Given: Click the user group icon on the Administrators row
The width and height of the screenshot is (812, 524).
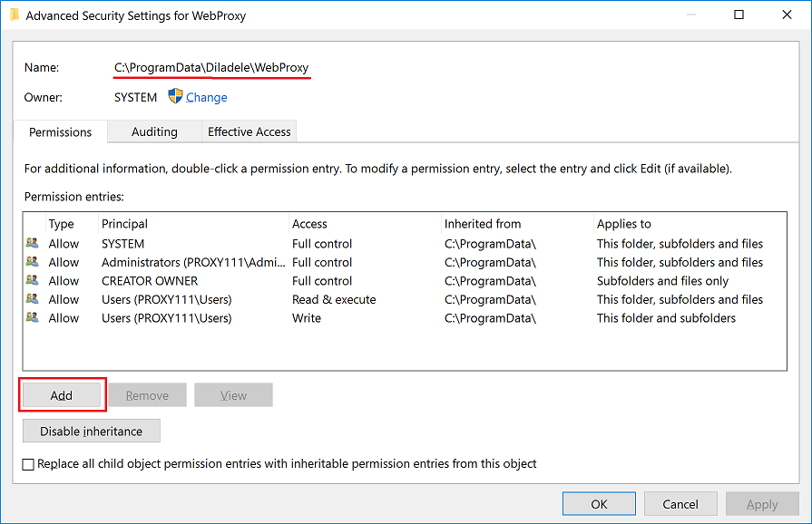Looking at the screenshot, I should [32, 261].
